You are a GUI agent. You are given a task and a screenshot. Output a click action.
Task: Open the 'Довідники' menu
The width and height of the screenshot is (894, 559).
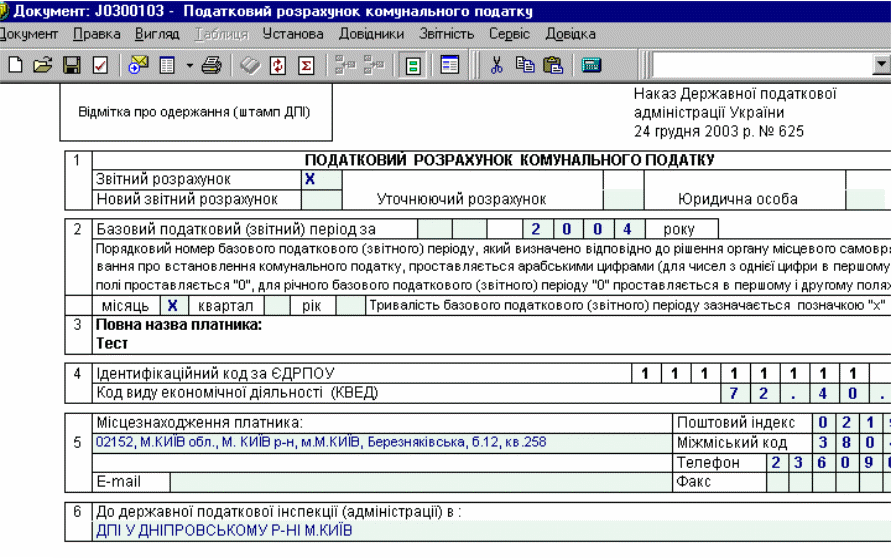point(372,33)
